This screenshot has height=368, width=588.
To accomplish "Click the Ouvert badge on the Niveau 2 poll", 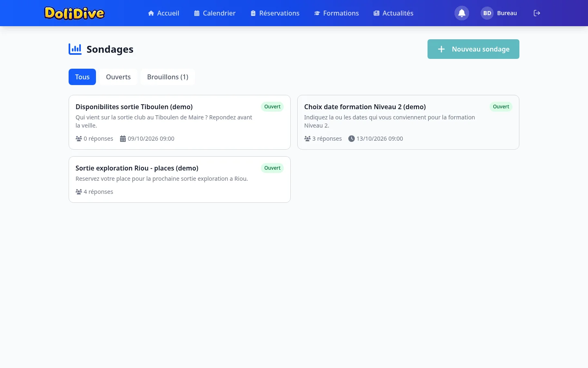I will click(x=501, y=107).
